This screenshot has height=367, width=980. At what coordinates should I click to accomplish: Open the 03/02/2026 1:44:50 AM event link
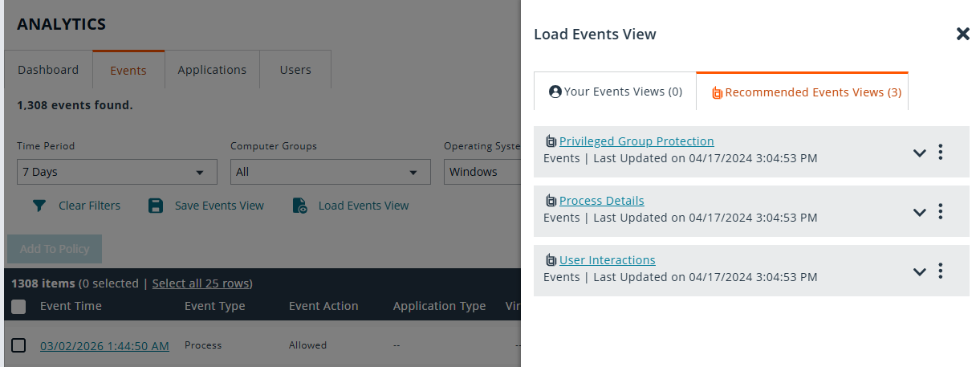pyautogui.click(x=104, y=345)
